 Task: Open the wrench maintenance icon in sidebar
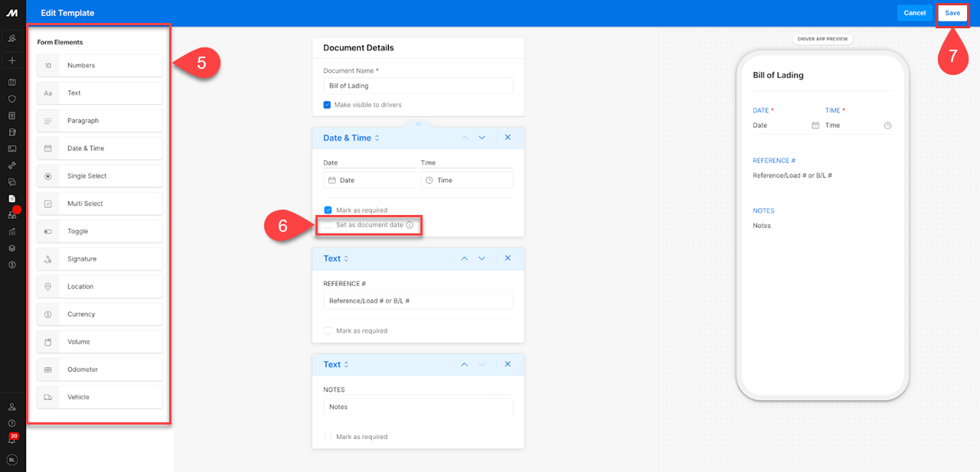12,165
